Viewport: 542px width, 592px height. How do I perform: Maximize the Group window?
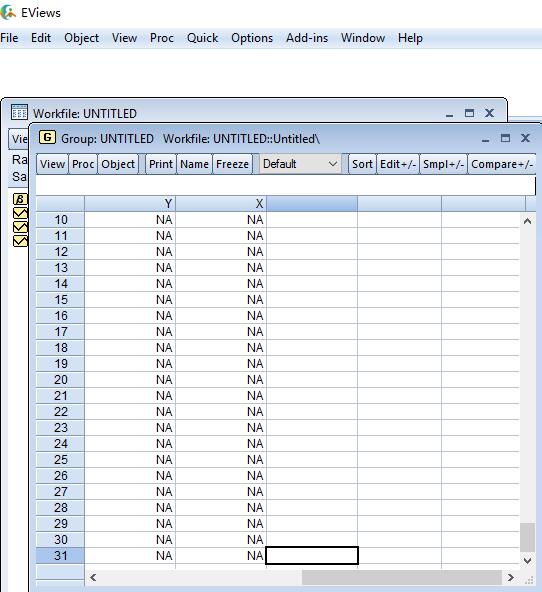click(x=505, y=138)
